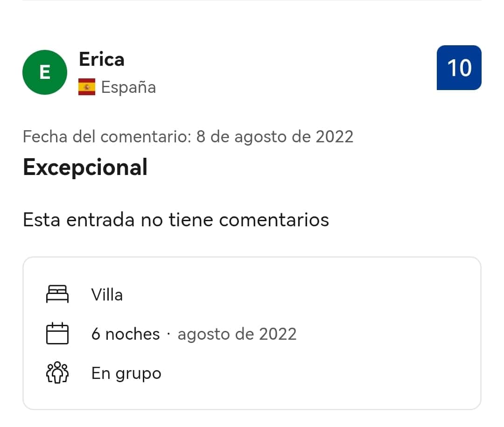Click the Villa room type label
Viewport: 504px width, 427px height.
point(107,294)
